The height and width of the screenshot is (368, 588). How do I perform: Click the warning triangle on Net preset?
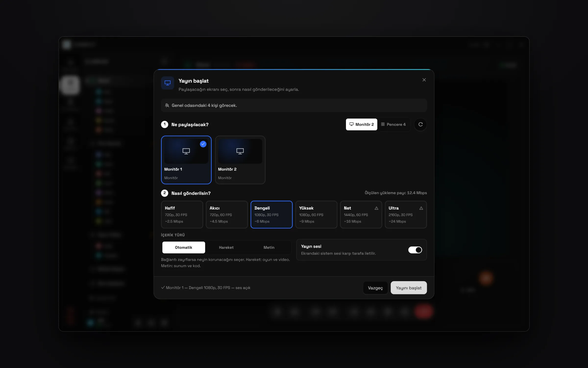pos(376,208)
